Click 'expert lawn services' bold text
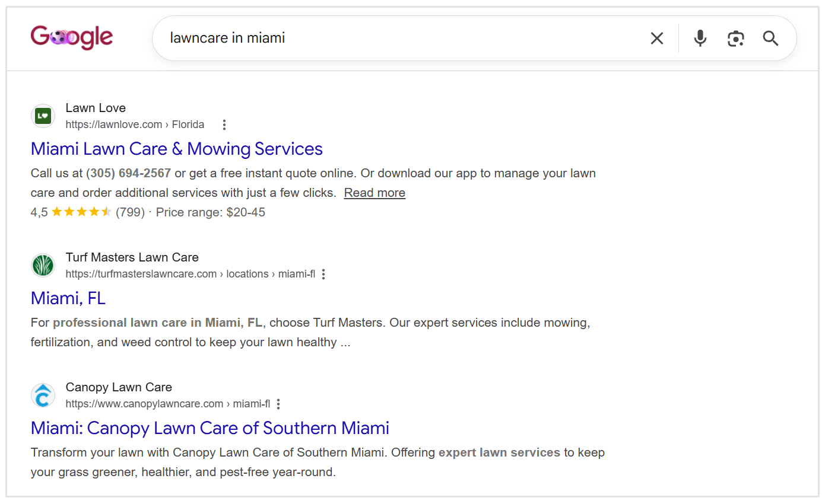Screen dimensions: 825x504 point(499,453)
